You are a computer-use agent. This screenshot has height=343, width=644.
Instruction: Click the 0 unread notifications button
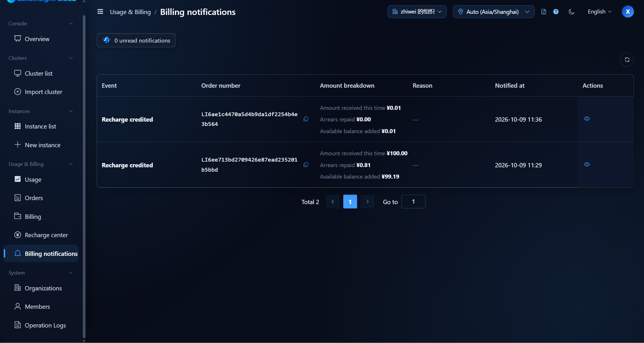pyautogui.click(x=136, y=40)
